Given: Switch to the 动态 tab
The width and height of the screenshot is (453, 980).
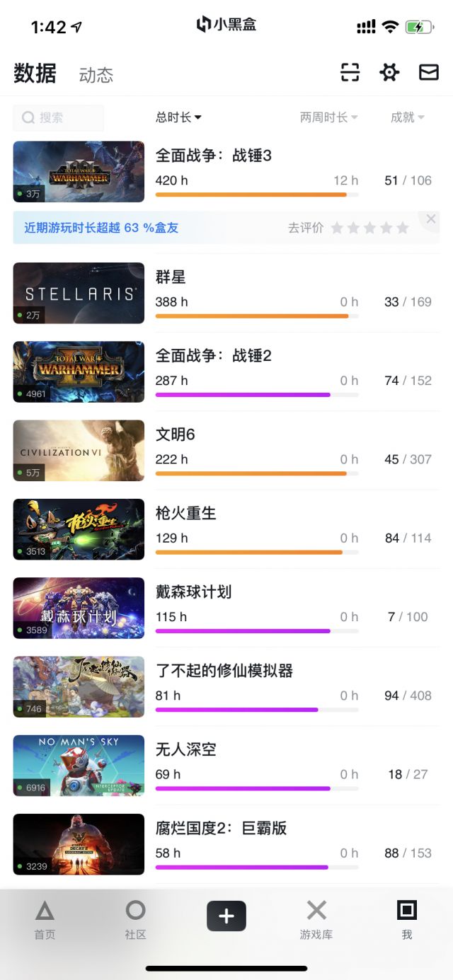Looking at the screenshot, I should [x=96, y=75].
